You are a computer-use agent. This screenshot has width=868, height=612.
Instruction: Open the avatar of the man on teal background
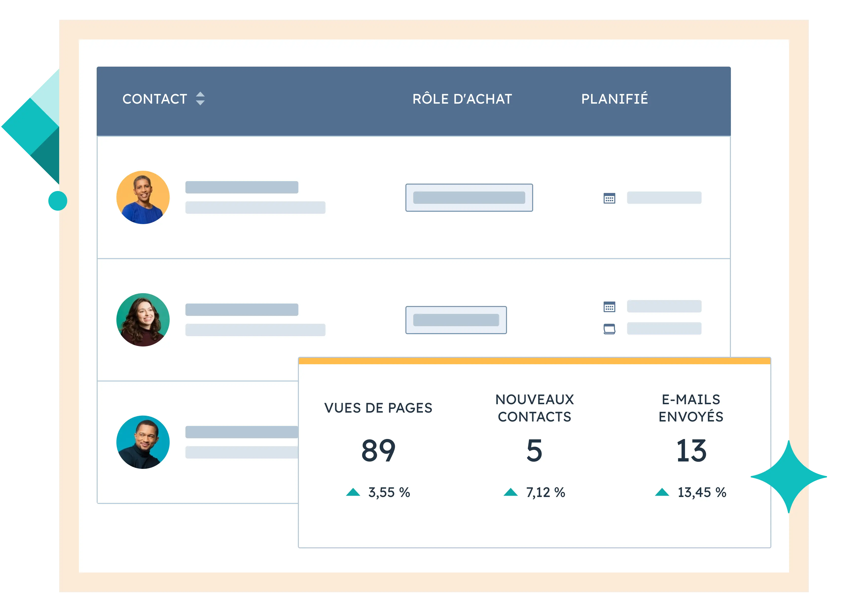coord(143,442)
